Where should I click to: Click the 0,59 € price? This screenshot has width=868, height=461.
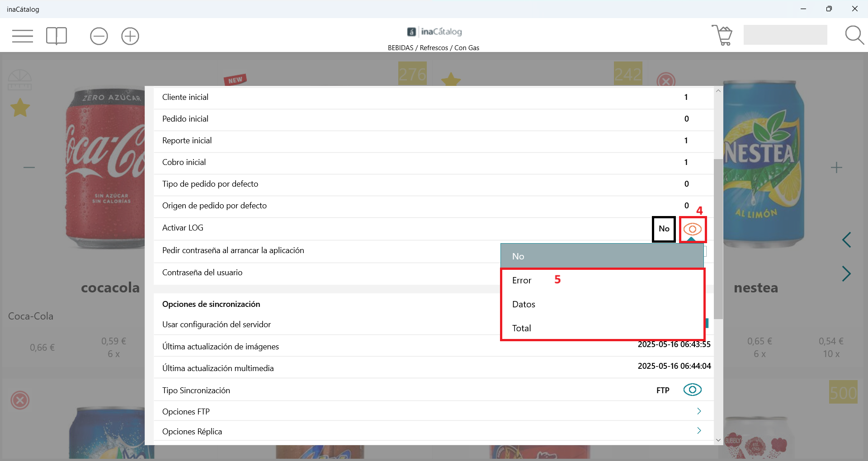113,341
